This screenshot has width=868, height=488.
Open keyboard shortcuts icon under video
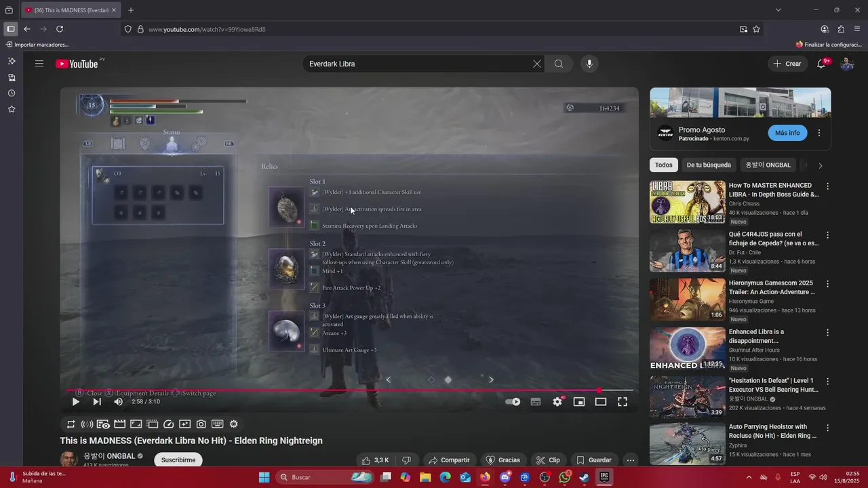(x=217, y=424)
